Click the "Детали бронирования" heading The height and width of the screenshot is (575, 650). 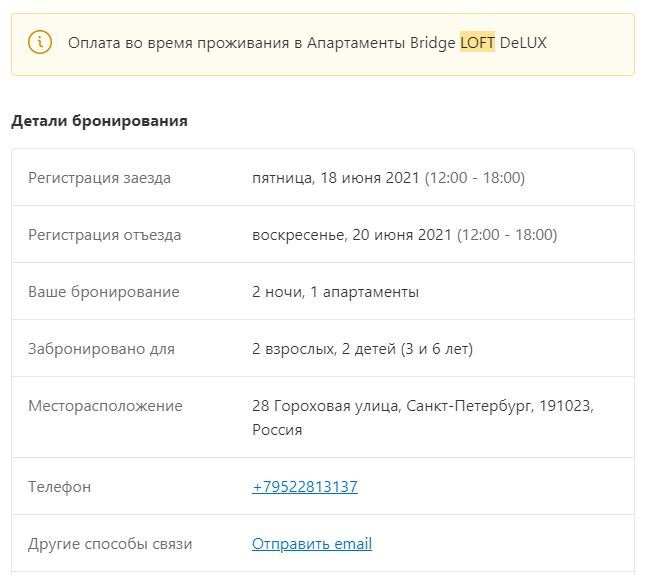99,121
